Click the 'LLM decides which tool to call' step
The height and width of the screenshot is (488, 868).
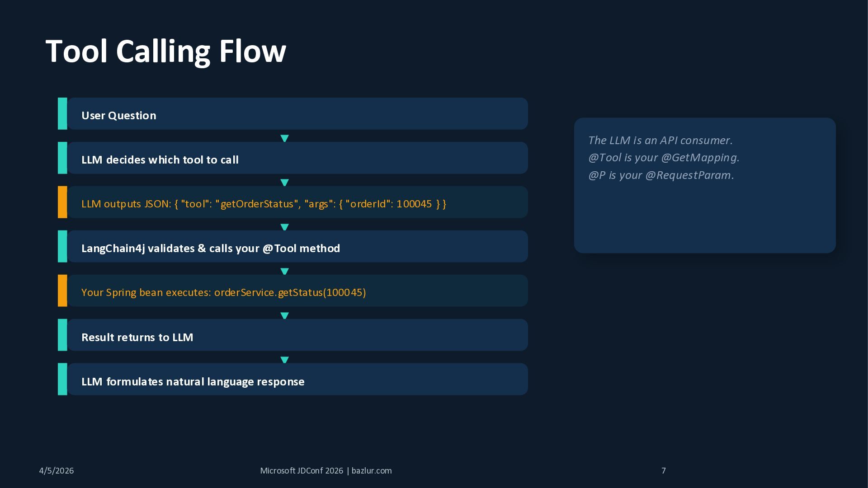(160, 160)
